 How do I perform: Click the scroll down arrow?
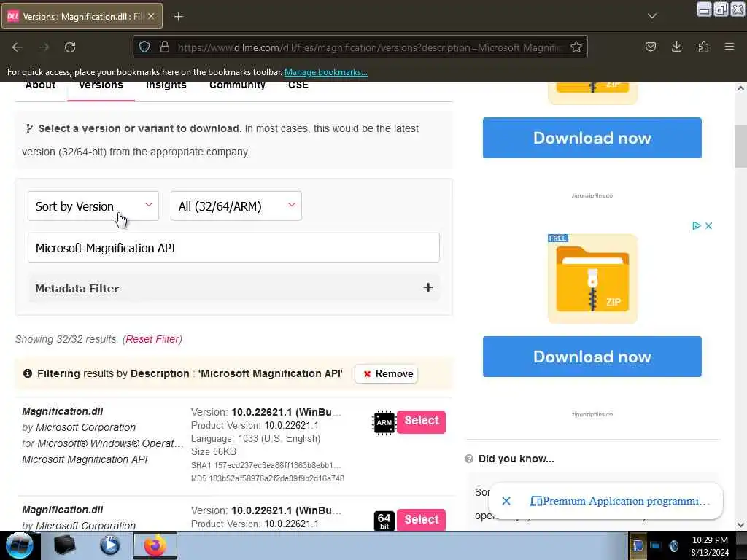pyautogui.click(x=740, y=525)
